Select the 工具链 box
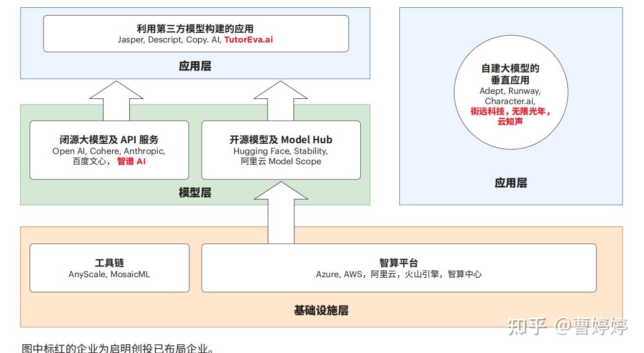 109,267
